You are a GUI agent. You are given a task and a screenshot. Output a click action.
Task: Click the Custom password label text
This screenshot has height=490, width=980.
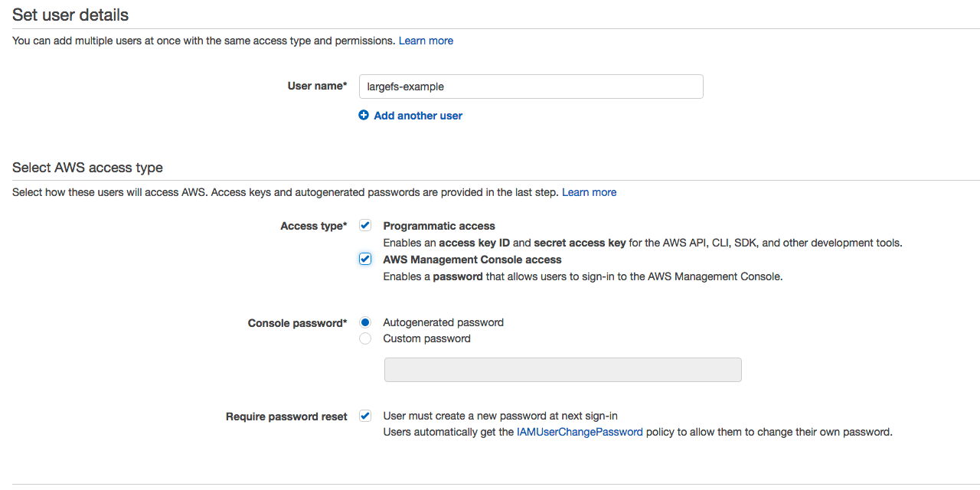(x=426, y=338)
